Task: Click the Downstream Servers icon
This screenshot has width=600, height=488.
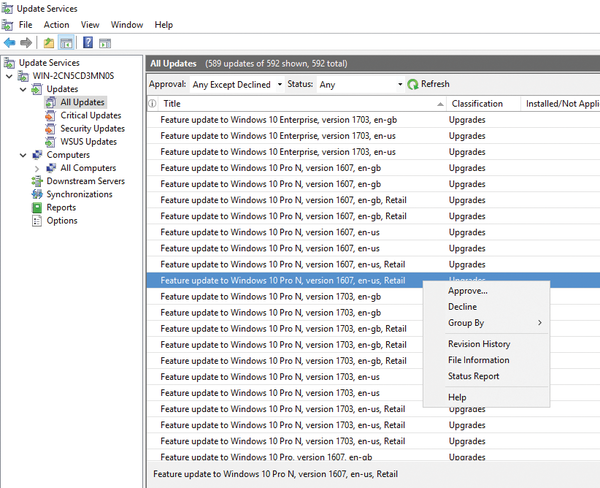Action: (37, 181)
